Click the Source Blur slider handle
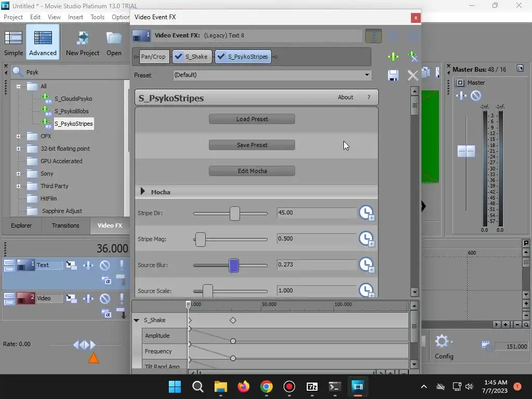This screenshot has height=399, width=532. tap(234, 265)
